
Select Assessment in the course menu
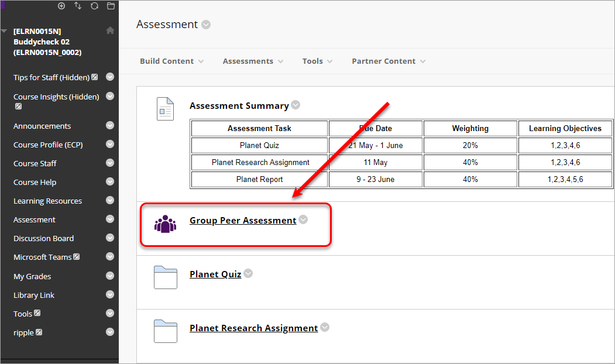click(x=34, y=219)
